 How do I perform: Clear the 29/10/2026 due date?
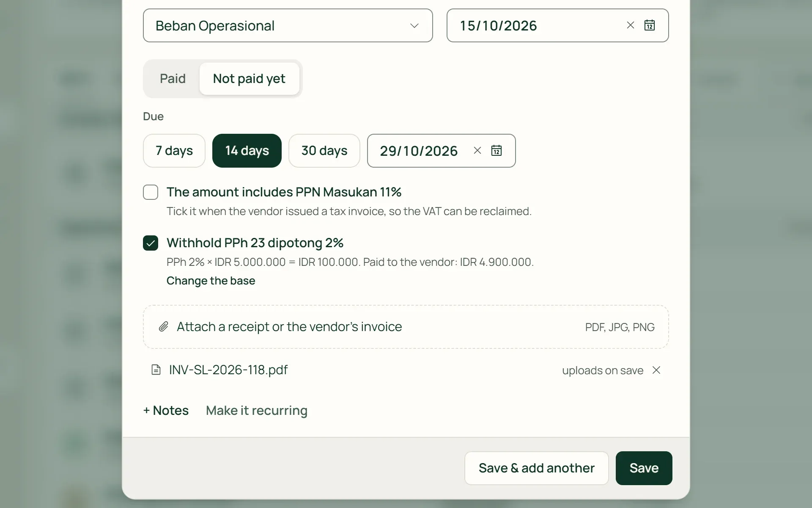tap(477, 151)
